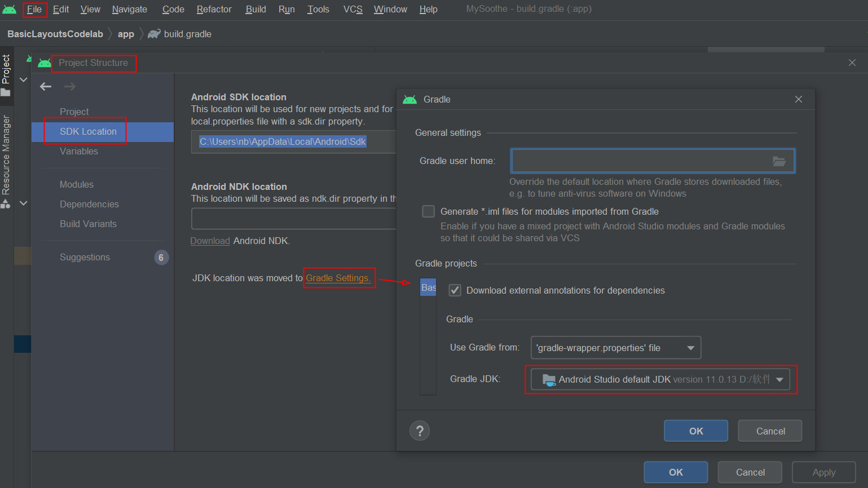Click the Project folder icon on left strip

pos(6,92)
